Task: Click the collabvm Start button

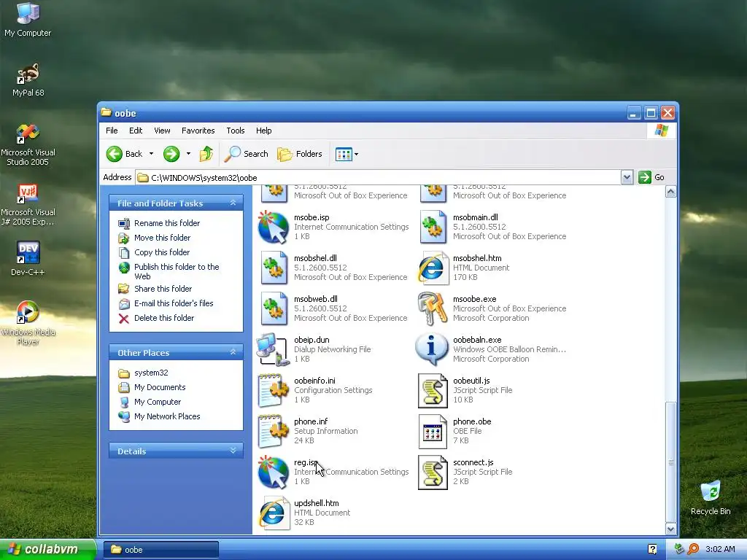Action: click(x=47, y=549)
